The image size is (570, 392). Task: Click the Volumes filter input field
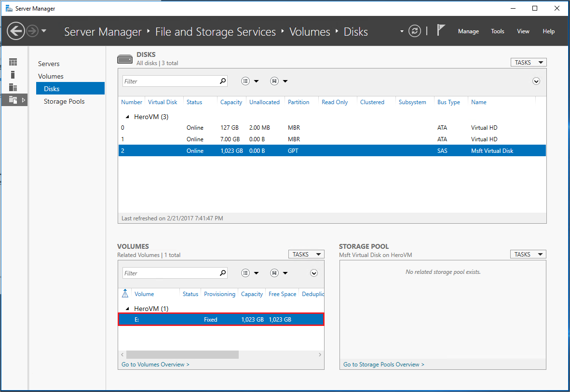(x=170, y=273)
